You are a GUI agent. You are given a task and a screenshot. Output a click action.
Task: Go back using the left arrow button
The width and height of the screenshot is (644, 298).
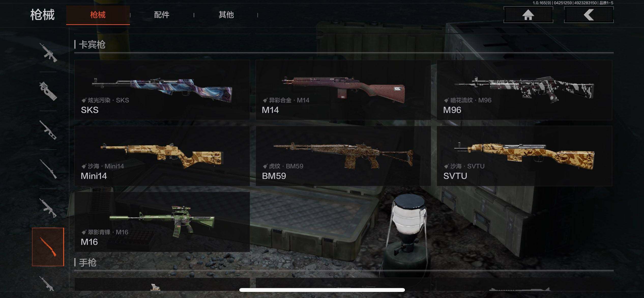point(589,15)
